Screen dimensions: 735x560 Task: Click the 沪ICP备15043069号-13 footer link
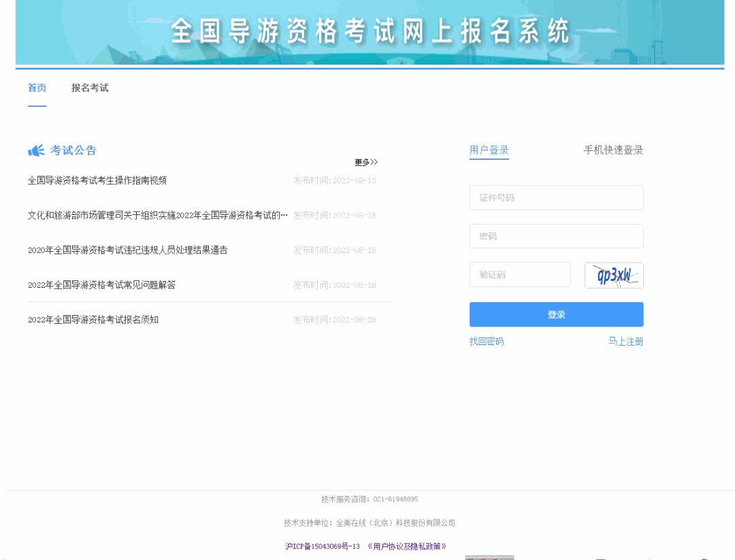322,546
